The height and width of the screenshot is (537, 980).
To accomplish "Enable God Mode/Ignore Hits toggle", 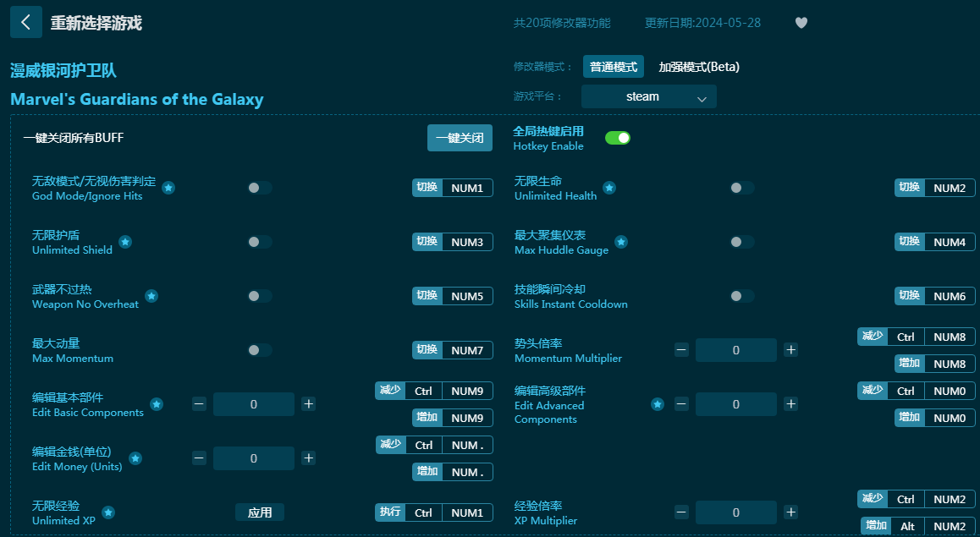I will click(x=259, y=188).
